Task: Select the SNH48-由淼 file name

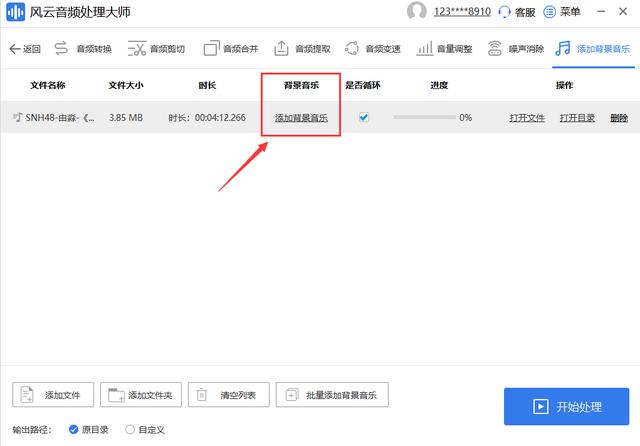Action: [x=60, y=118]
